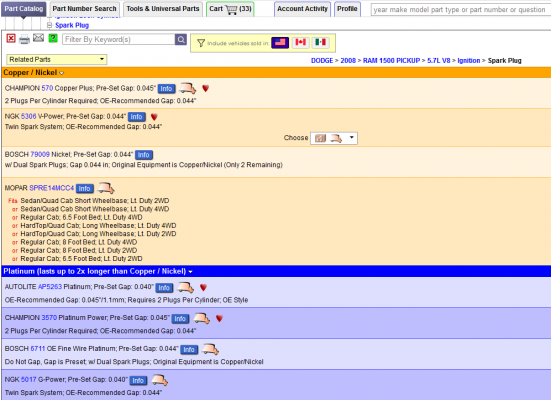Switch to the Part Catalog tab
This screenshot has height=400, width=551.
tap(24, 9)
